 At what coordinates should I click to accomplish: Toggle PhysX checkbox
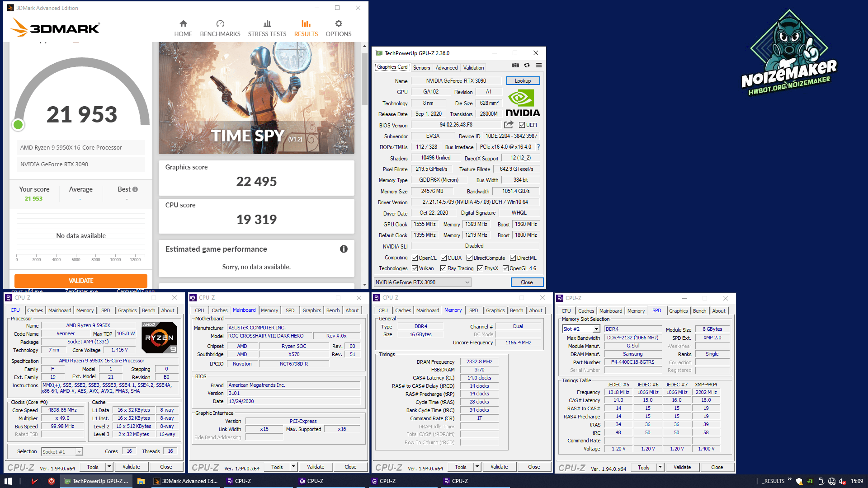click(x=480, y=268)
